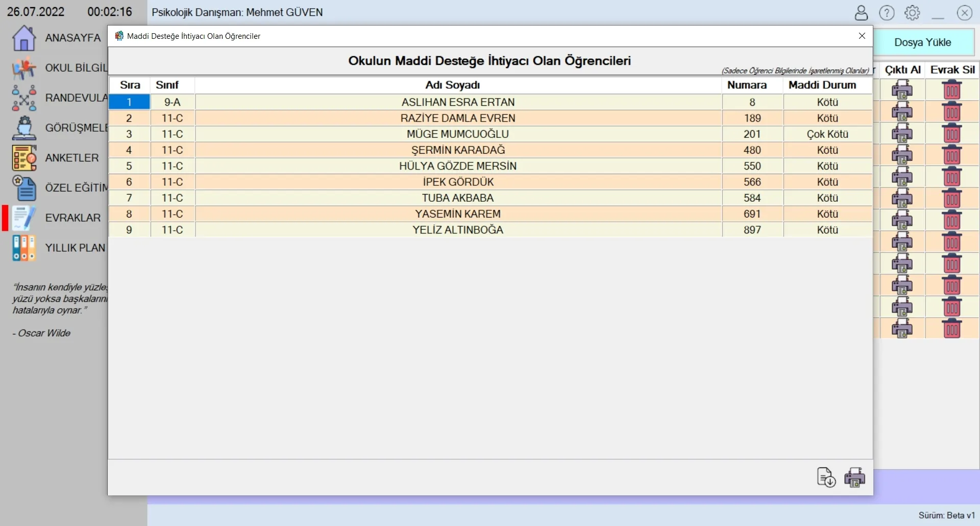Select the row number 1 cell in Sıra column
Screen dimensions: 980x526
[129, 102]
